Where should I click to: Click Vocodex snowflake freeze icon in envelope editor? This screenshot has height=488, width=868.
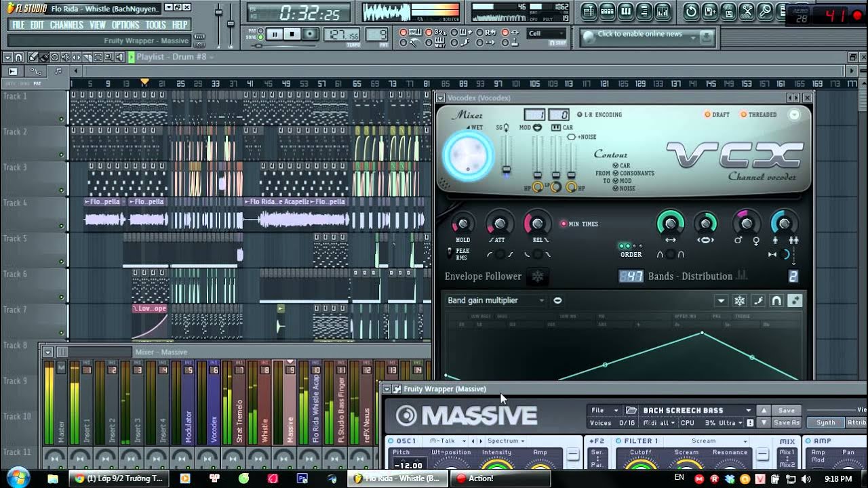[740, 300]
